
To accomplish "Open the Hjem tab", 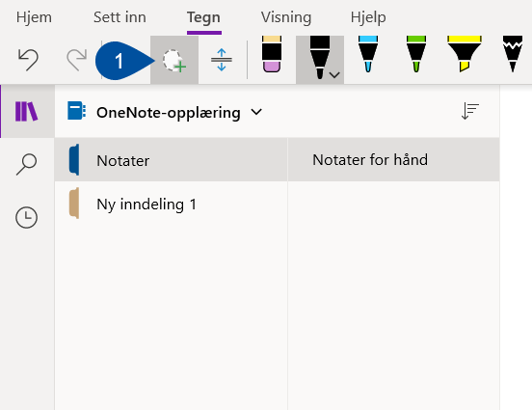I will point(34,17).
